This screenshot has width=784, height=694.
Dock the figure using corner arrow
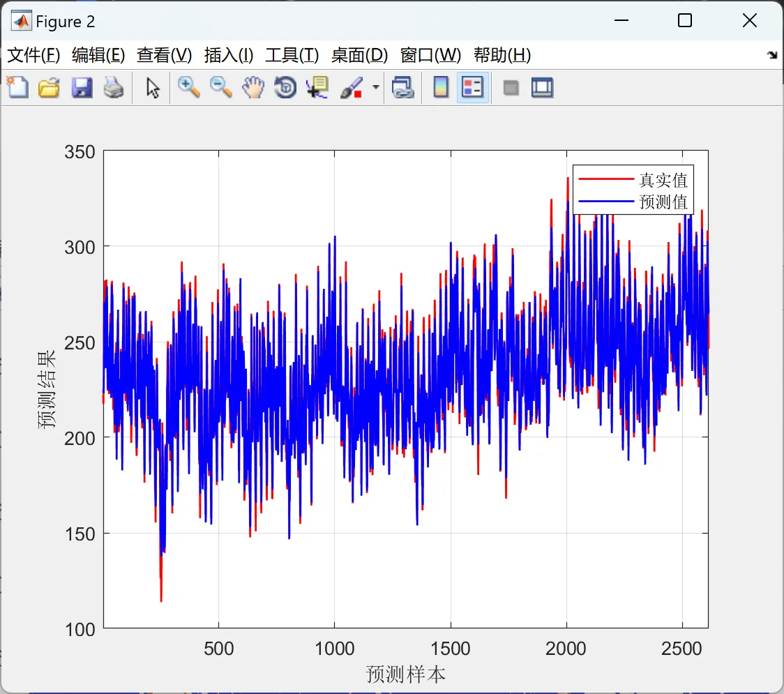tap(772, 55)
